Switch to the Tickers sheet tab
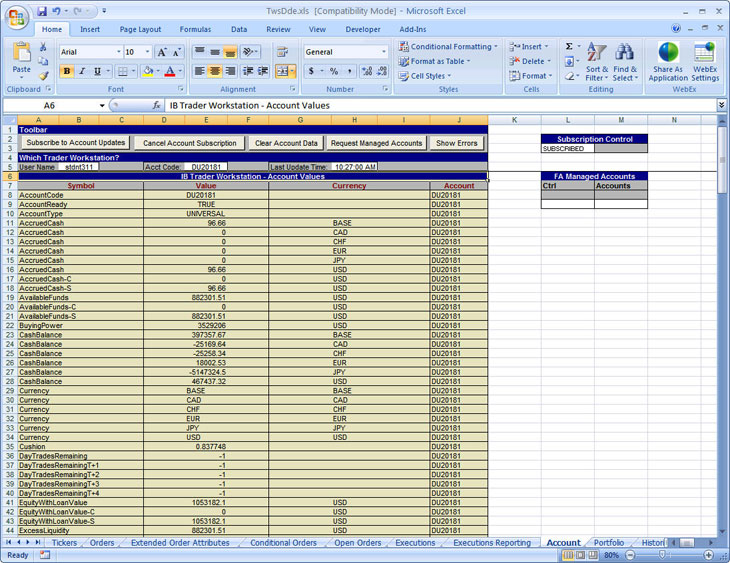730x563 pixels. 64,543
